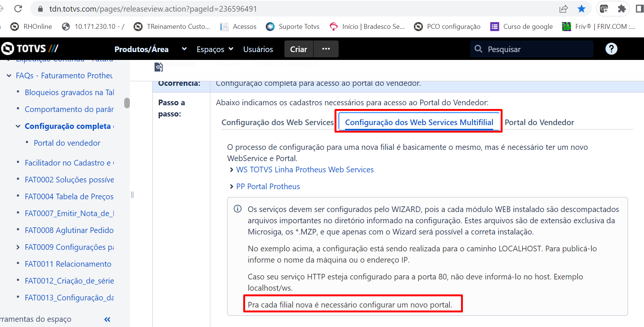Image resolution: width=644 pixels, height=327 pixels.
Task: Open the Início | Bradesco bookmark
Action: coord(367,27)
